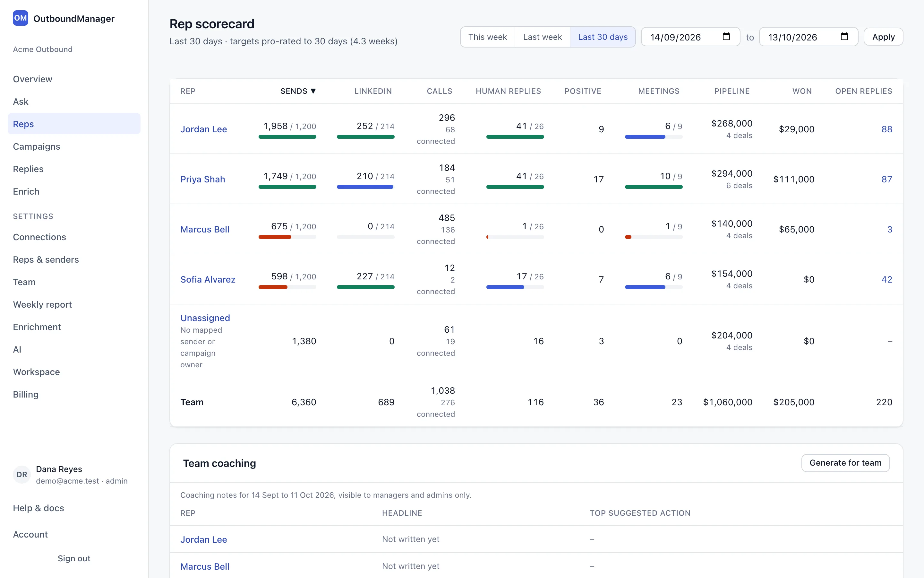Click the start date input field
This screenshot has width=924, height=578.
[x=690, y=37]
